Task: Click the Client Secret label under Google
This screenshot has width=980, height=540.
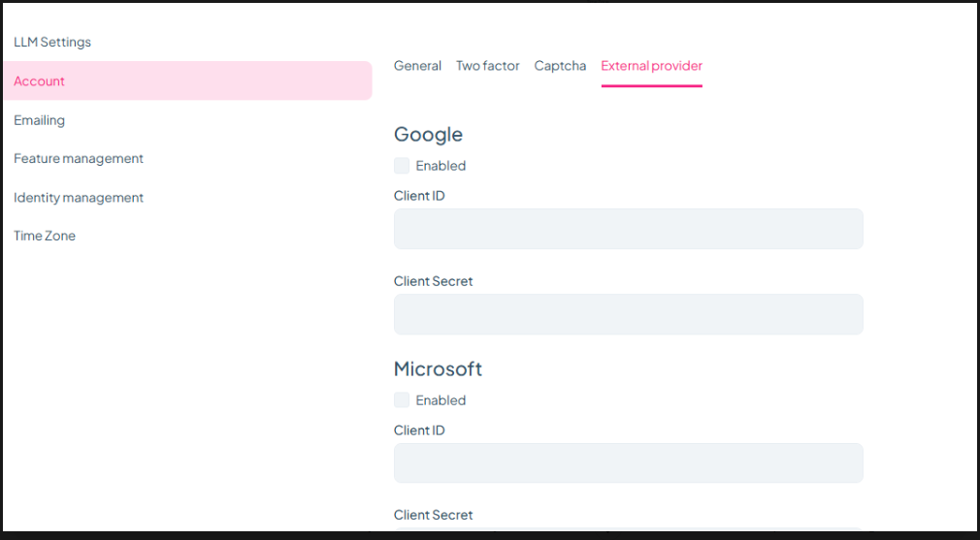Action: 433,281
